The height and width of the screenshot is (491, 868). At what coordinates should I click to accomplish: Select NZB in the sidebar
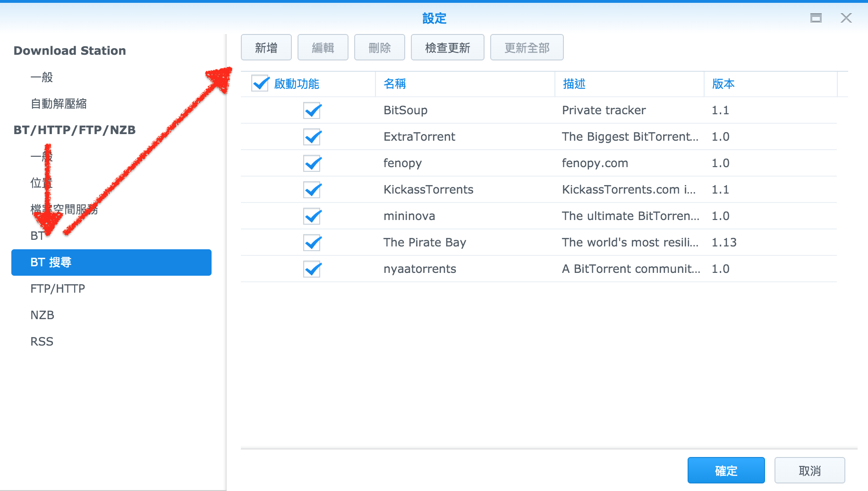coord(43,315)
